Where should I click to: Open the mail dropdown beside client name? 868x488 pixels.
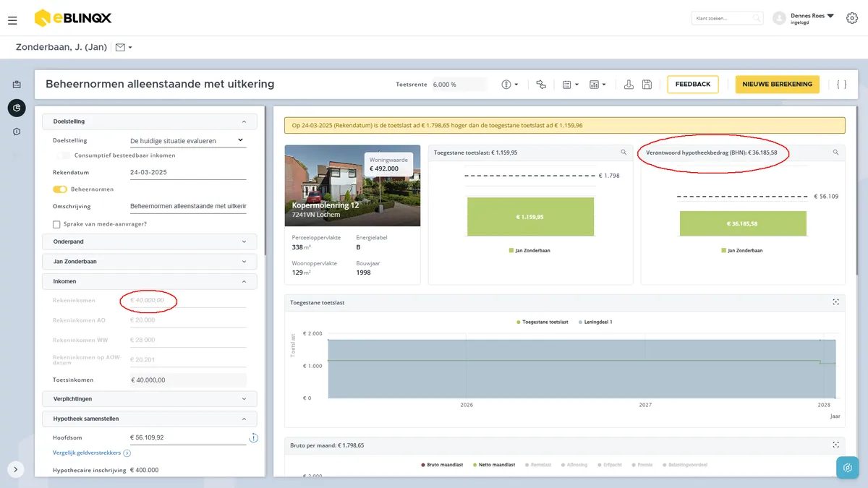pyautogui.click(x=124, y=48)
